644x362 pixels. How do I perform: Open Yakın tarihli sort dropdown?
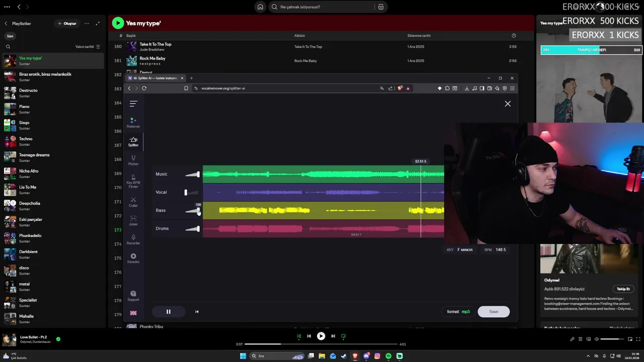tap(88, 47)
